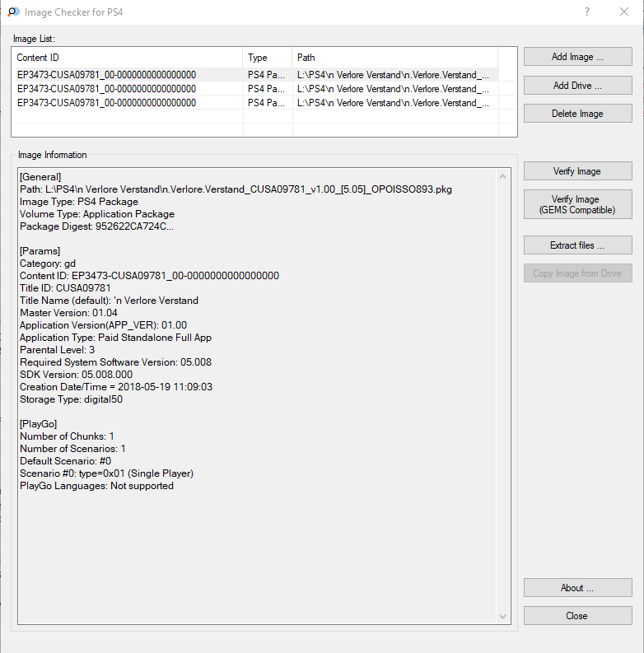Click 'Required System Software Version: 05.008'
The height and width of the screenshot is (653, 644).
115,362
